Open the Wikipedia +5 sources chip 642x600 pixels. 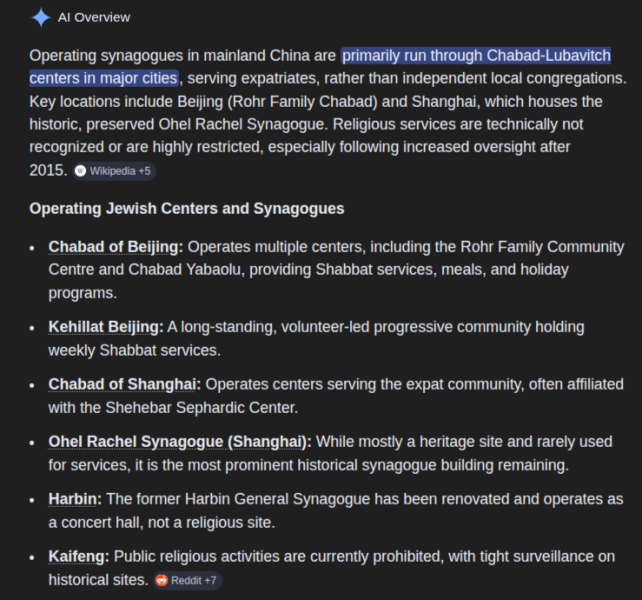114,171
